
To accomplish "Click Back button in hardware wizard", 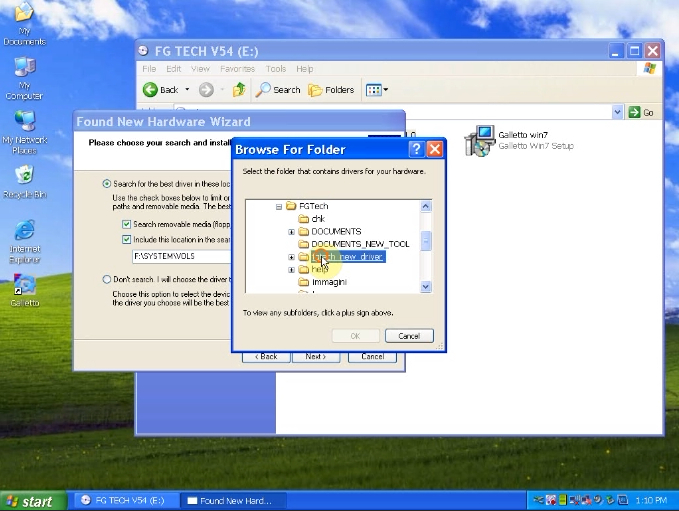I will click(266, 357).
